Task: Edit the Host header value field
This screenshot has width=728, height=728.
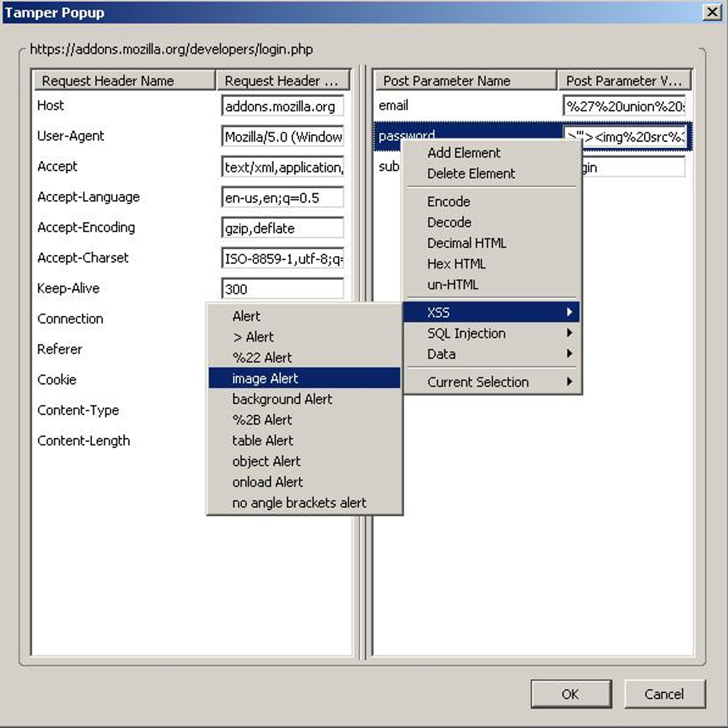Action: 282,106
